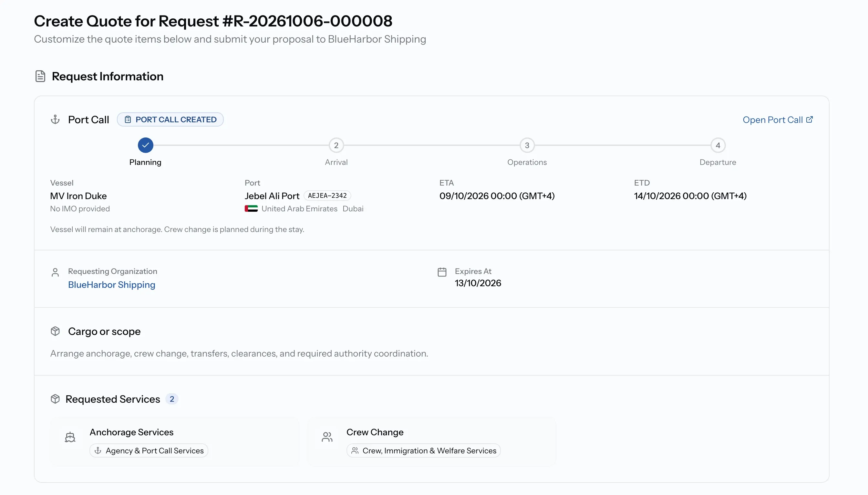Click the No IMO provided text
The height and width of the screenshot is (495, 868).
(x=80, y=209)
